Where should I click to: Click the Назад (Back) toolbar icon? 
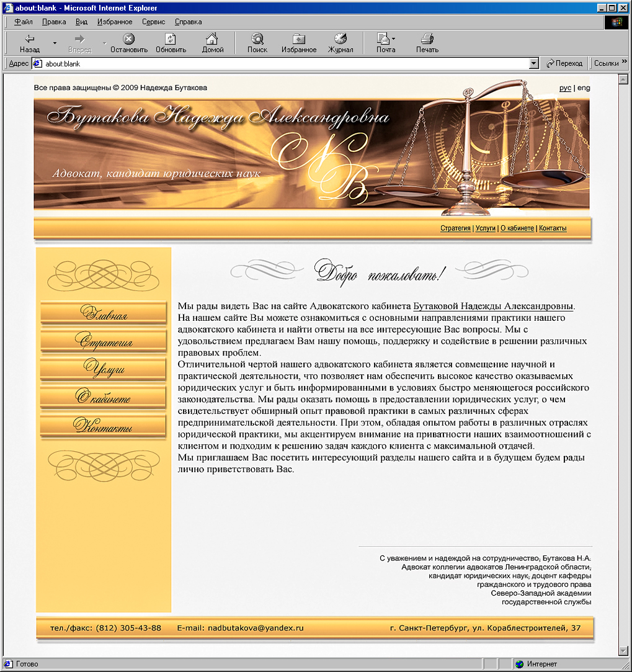click(x=30, y=39)
